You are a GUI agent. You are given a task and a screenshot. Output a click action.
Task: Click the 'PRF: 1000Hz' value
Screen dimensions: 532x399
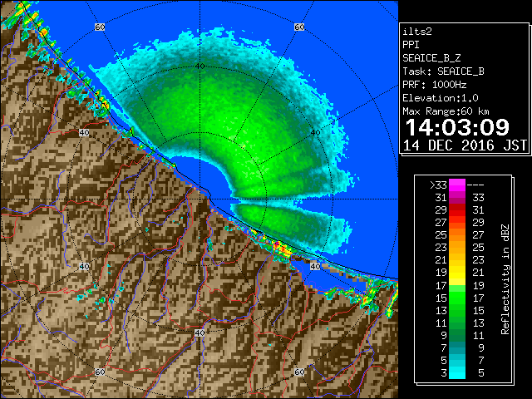434,85
